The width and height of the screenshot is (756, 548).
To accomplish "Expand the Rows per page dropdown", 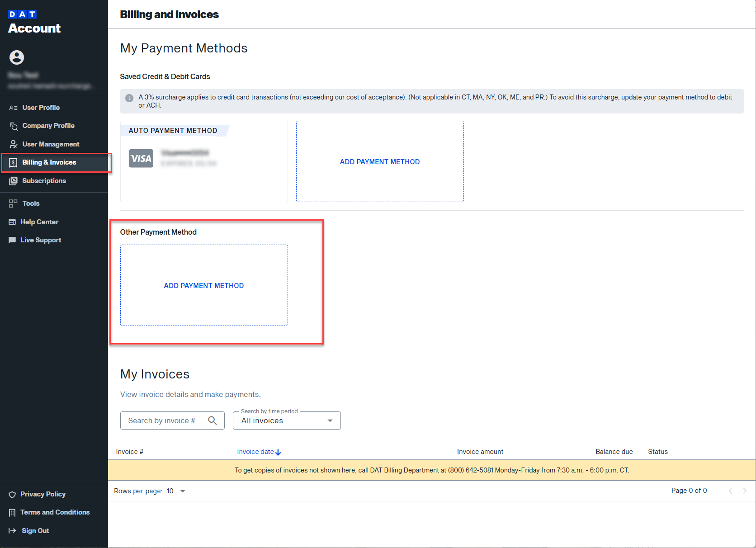I will coord(176,491).
